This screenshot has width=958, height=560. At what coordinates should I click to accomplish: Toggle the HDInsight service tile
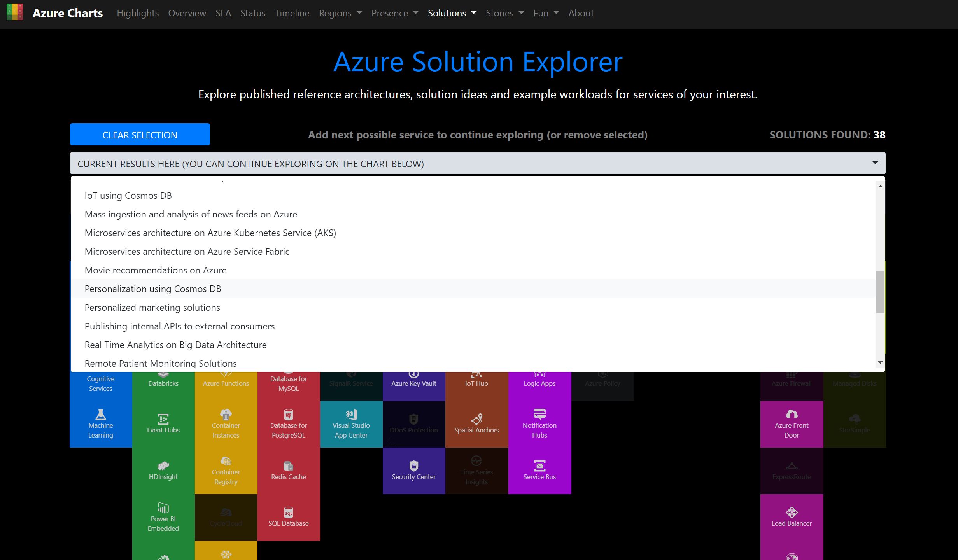click(x=163, y=471)
